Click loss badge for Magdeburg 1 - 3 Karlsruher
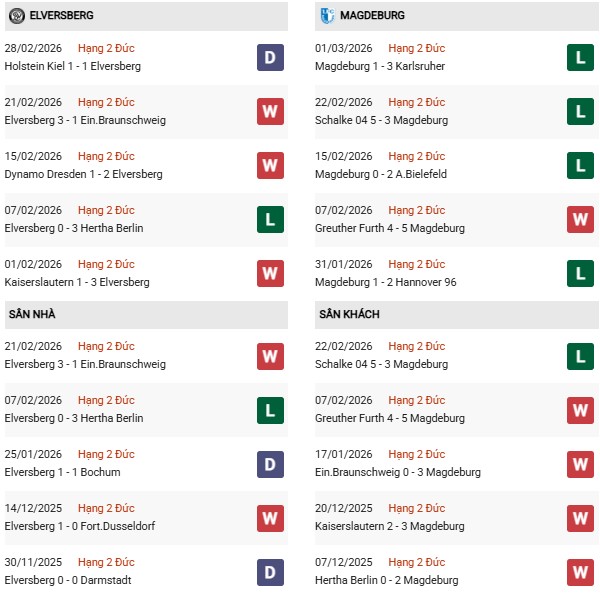Screen dimensions: 600x595 point(580,58)
